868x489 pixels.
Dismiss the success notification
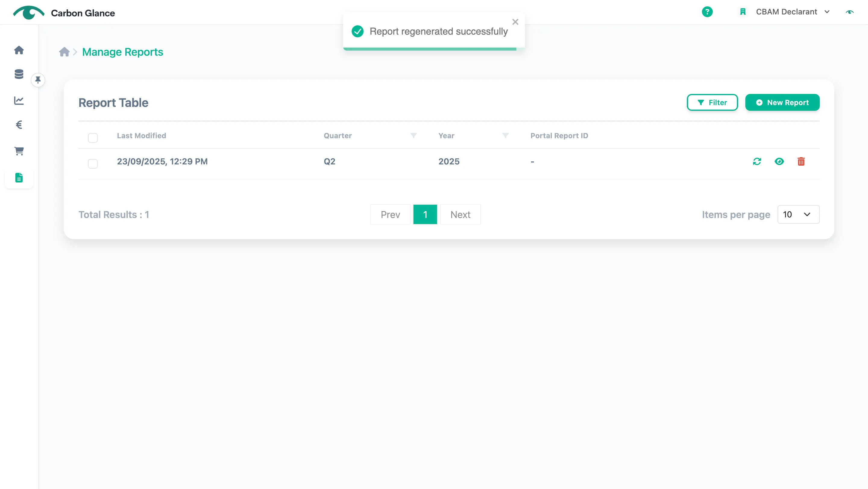515,22
